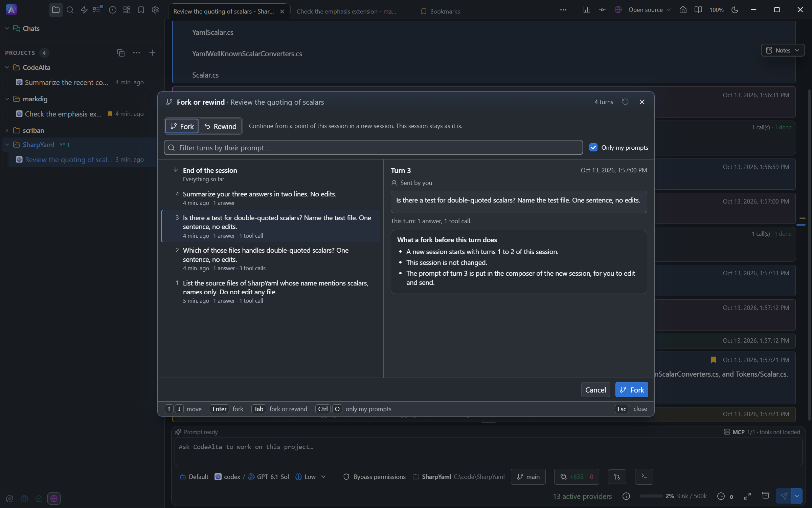Click the main branch button

(x=528, y=477)
